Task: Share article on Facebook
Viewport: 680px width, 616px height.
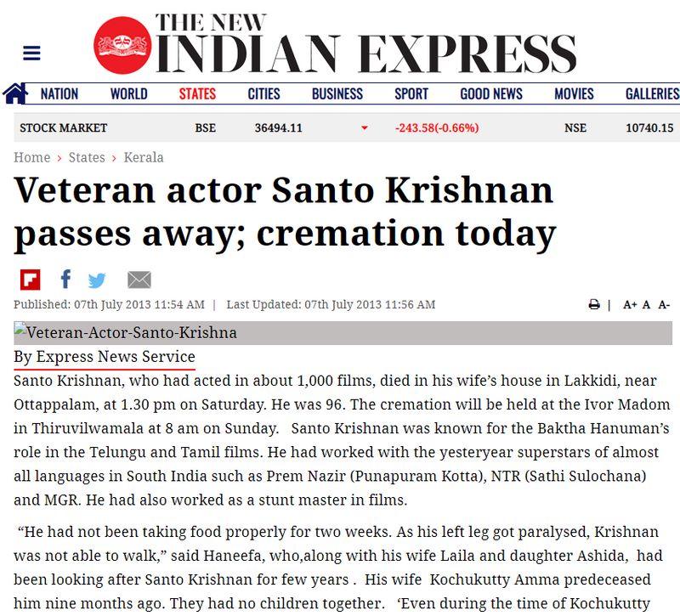Action: pos(65,280)
